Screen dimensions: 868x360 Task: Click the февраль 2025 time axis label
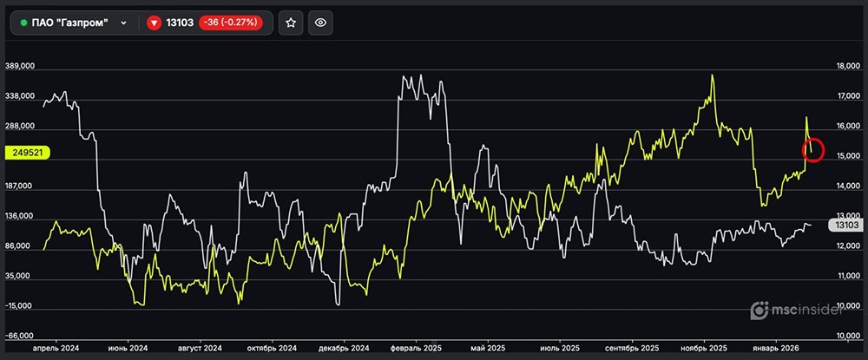(418, 347)
